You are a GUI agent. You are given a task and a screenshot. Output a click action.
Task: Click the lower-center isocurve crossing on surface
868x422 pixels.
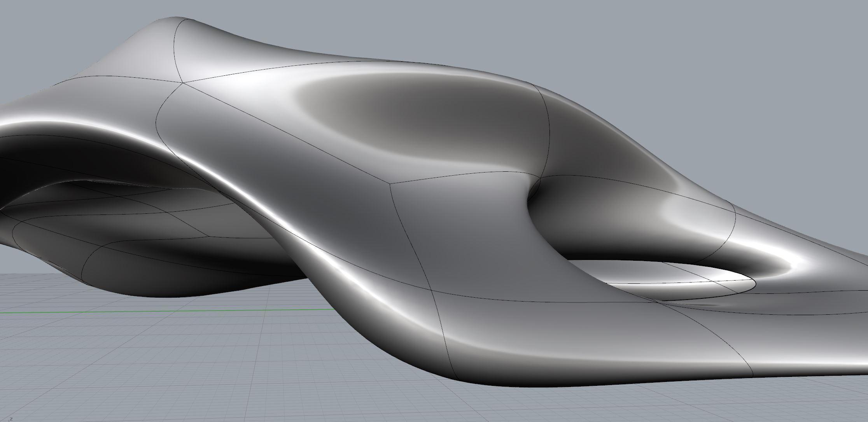point(432,289)
